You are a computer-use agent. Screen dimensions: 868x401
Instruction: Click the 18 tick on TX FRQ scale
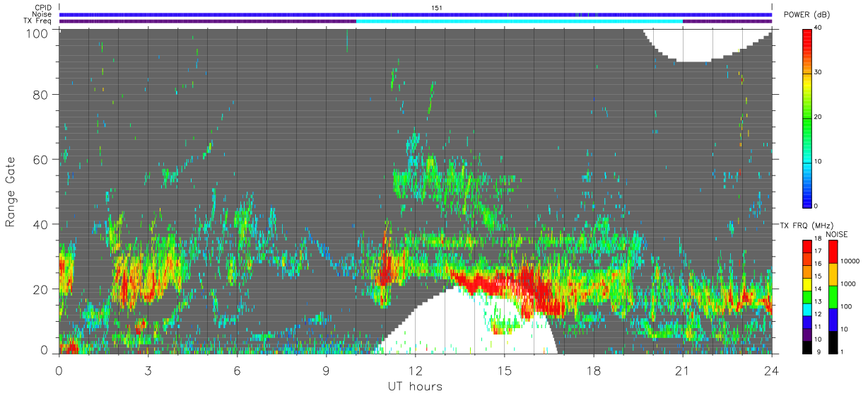coord(818,238)
